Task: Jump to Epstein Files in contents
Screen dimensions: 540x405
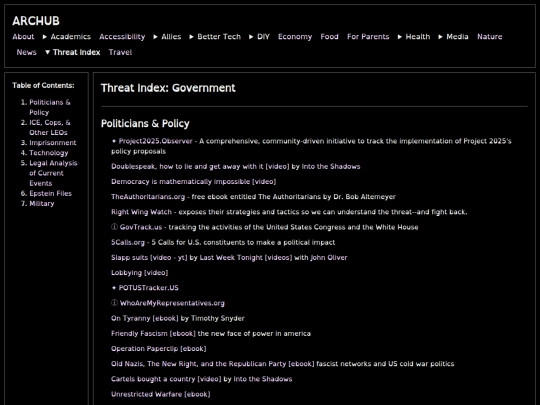Action: 50,193
